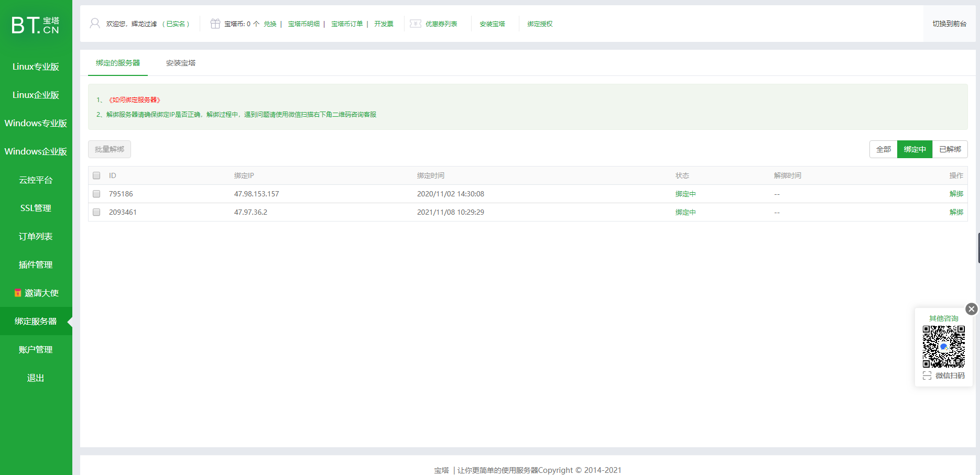980x475 pixels.
Task: Open 插件管理 in sidebar
Action: pyautogui.click(x=36, y=264)
